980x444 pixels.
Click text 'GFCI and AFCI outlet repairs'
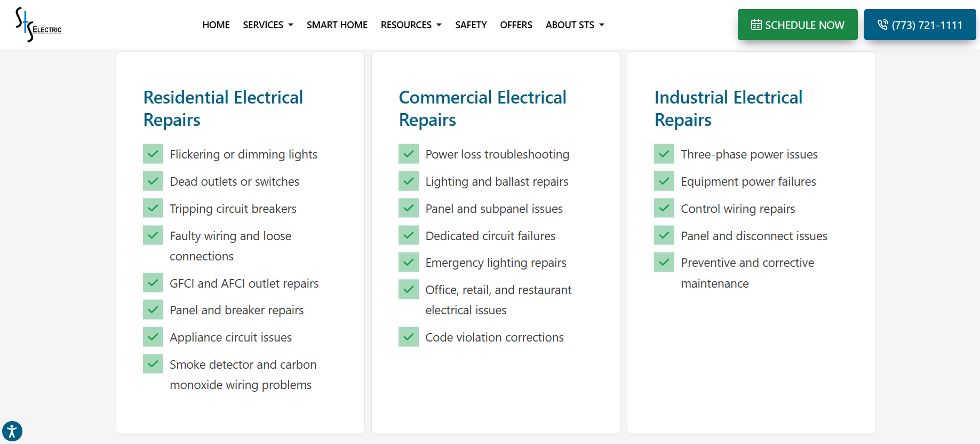244,283
